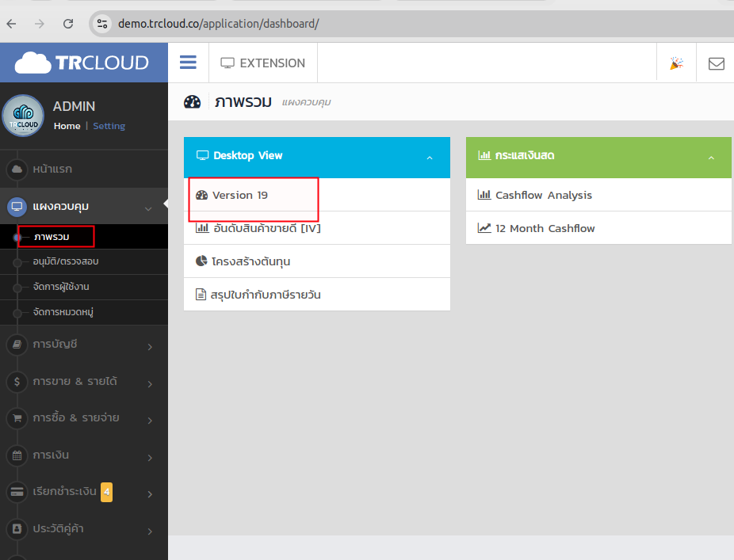The width and height of the screenshot is (734, 560).
Task: Click gauge icon beside Version 19
Action: tap(202, 195)
